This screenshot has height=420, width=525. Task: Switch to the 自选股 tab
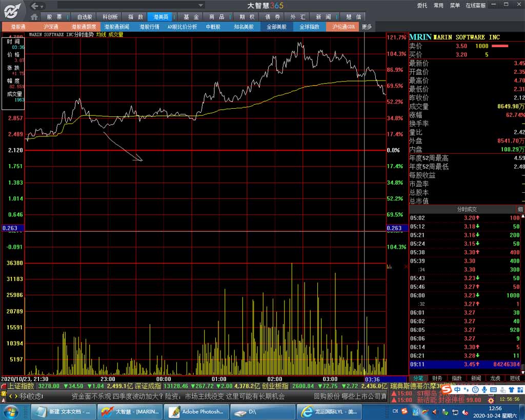(x=85, y=17)
